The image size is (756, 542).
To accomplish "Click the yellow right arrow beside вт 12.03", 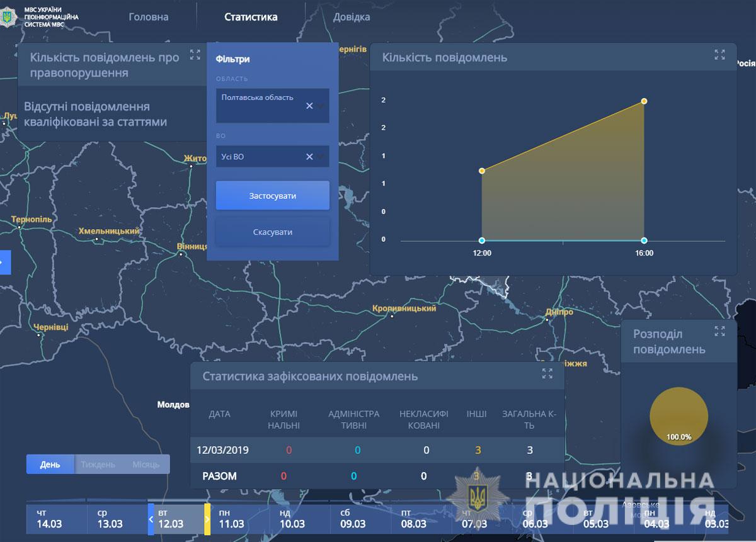I will pos(207,519).
